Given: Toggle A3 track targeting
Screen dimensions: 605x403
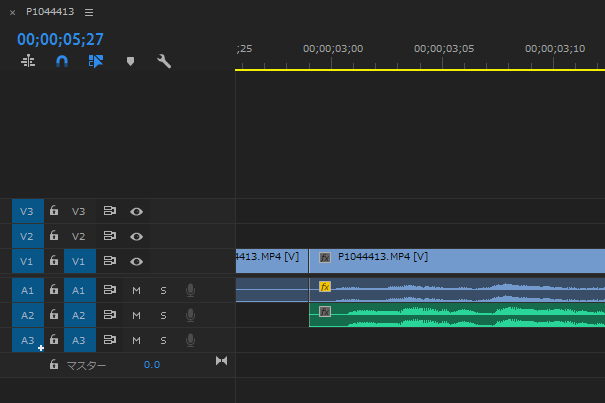Looking at the screenshot, I should coord(79,340).
